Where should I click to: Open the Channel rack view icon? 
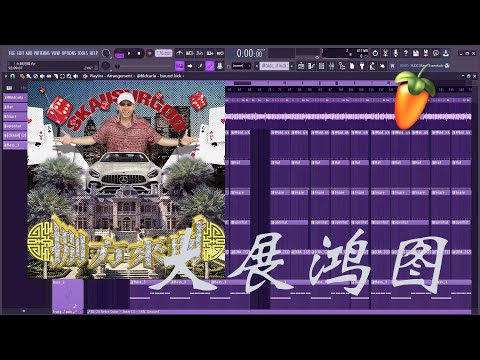point(322,66)
